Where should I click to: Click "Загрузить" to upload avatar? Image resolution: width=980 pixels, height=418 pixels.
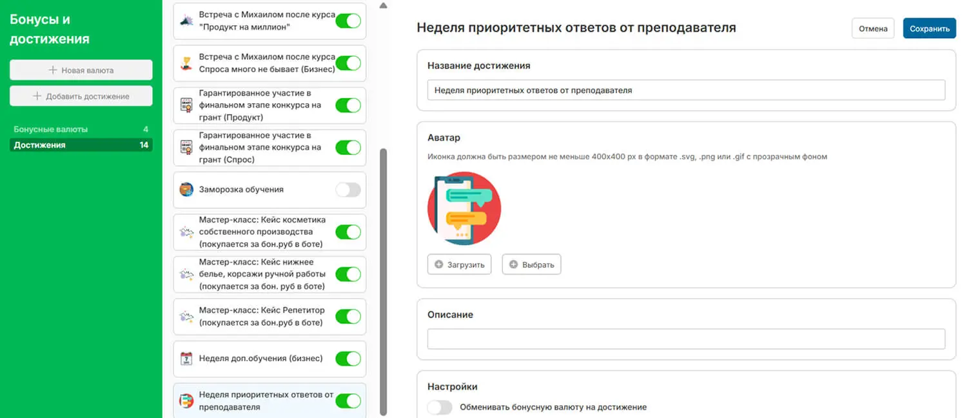click(459, 264)
